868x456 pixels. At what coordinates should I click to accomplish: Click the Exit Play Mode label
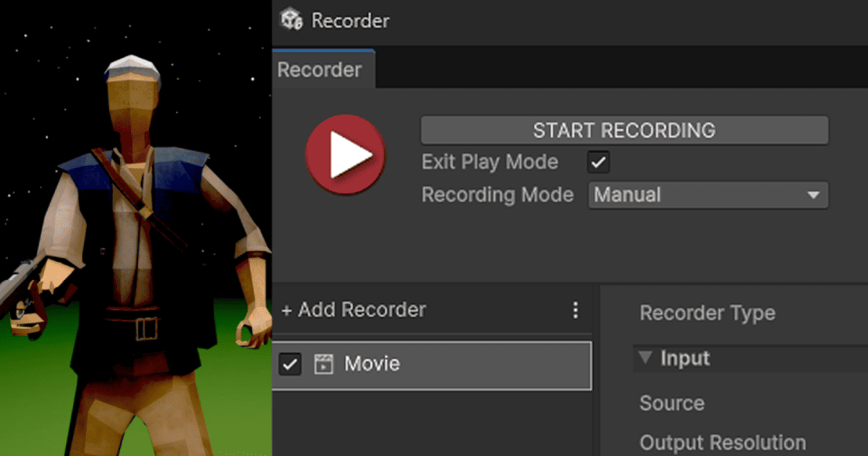coord(490,162)
